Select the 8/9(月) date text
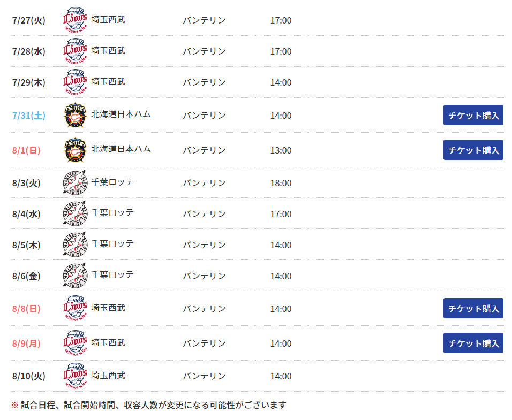 pos(26,343)
